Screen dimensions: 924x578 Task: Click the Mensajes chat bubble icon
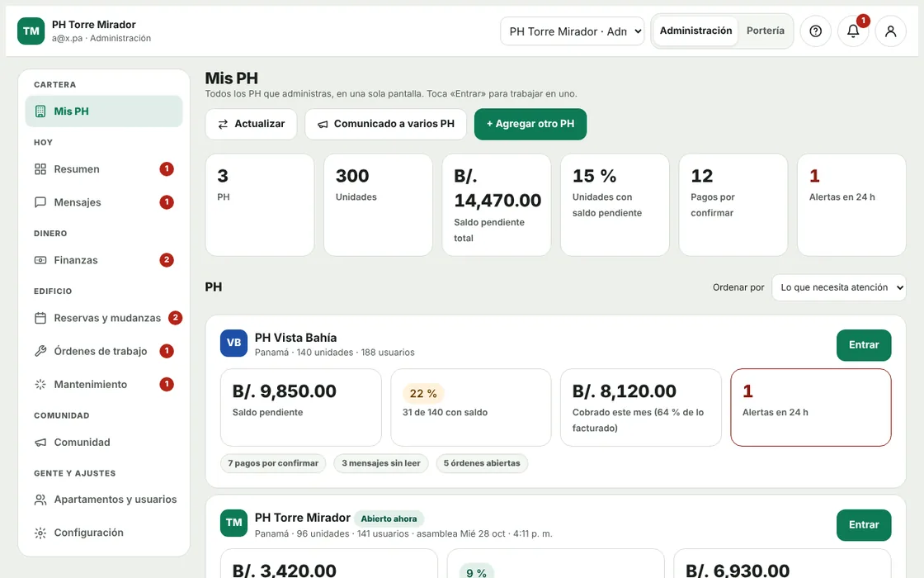(x=40, y=202)
